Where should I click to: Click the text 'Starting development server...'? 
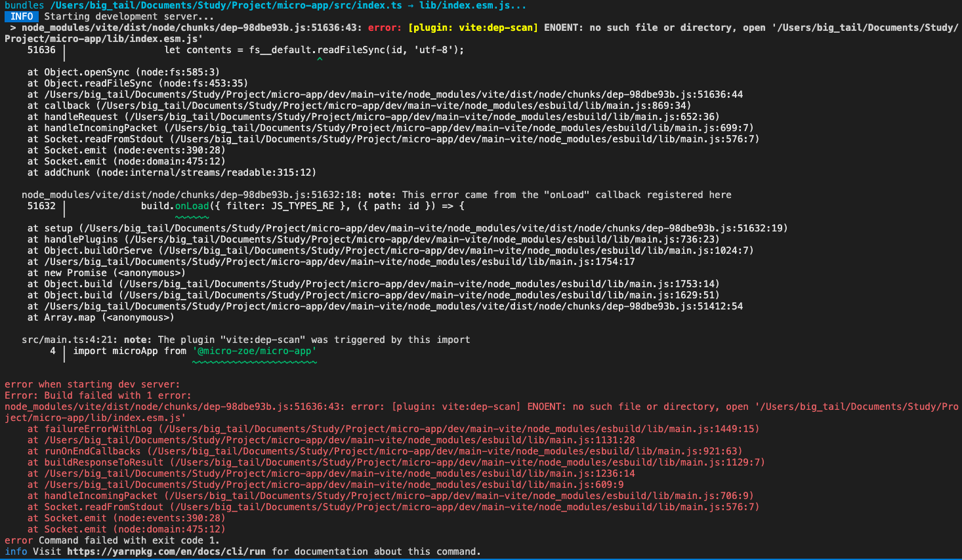point(129,16)
